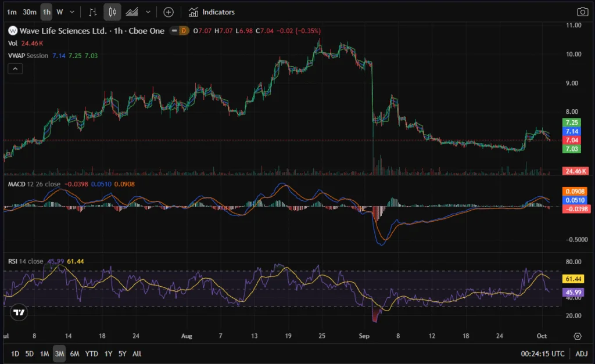Switch chart style to bars
Screen dimensions: 595x364
pos(93,12)
